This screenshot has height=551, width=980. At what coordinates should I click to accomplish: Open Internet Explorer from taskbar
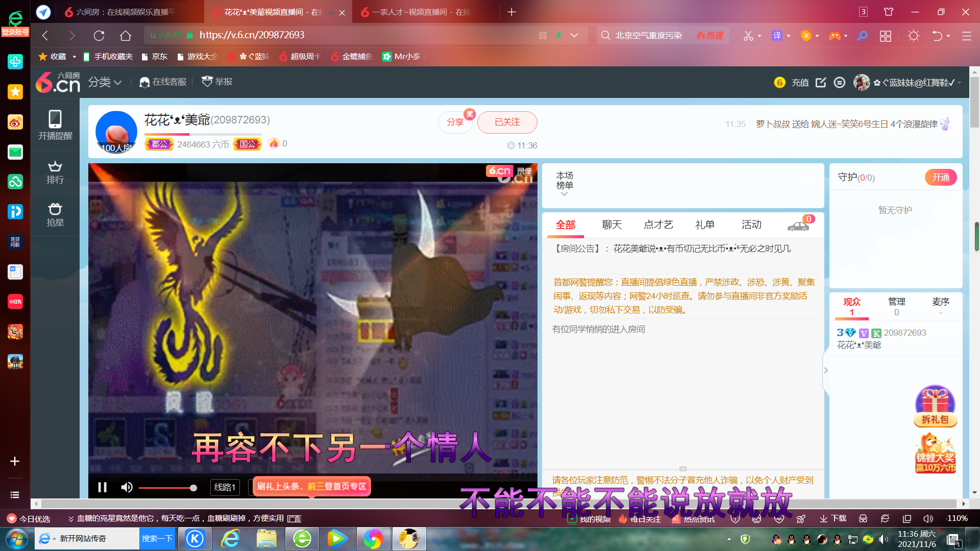coord(230,539)
